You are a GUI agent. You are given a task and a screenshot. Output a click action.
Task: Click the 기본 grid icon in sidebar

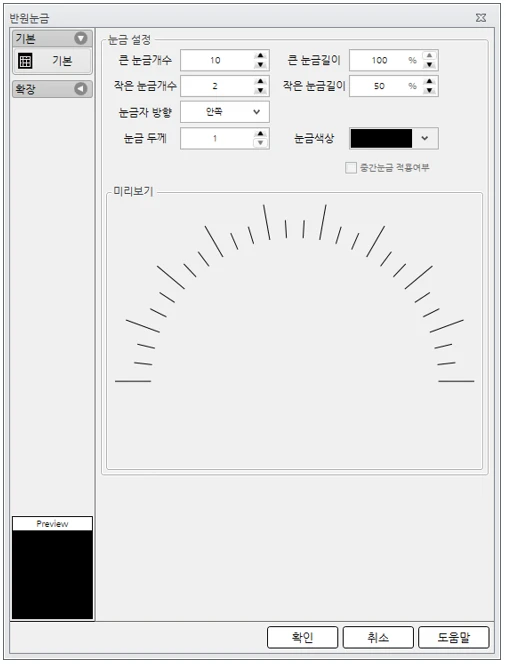pos(25,61)
